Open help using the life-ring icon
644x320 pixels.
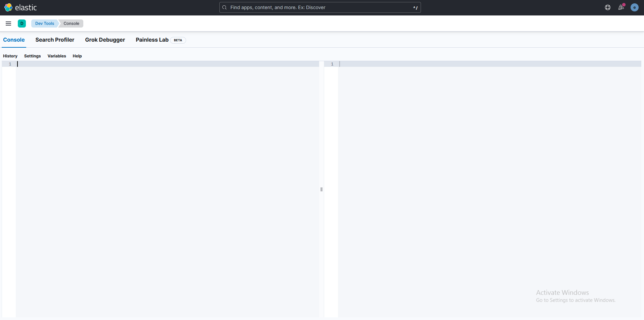tap(607, 7)
